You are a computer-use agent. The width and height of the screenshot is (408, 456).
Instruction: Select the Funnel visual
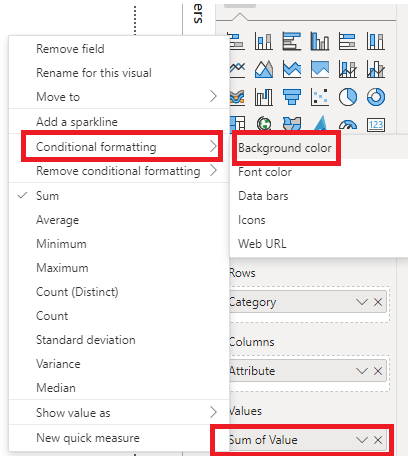pos(292,97)
